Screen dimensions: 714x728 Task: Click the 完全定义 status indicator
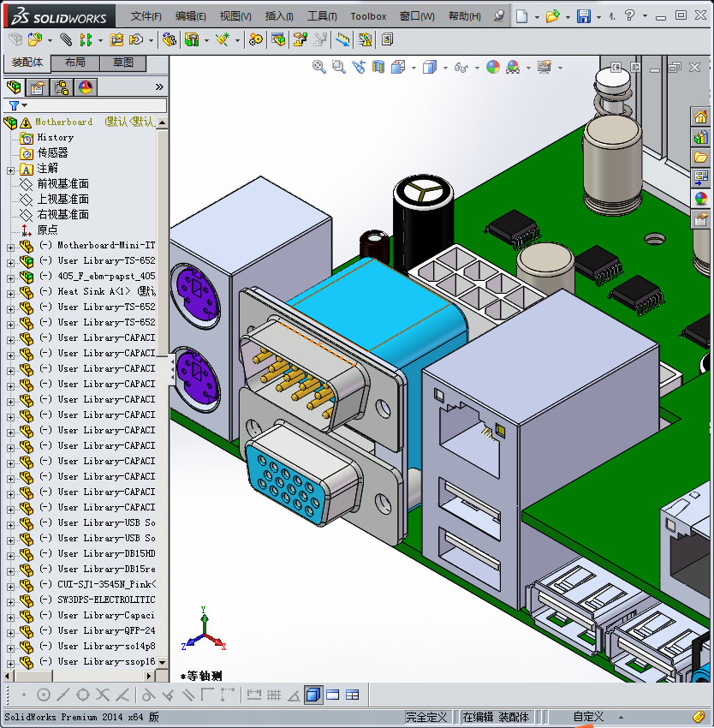click(x=426, y=717)
